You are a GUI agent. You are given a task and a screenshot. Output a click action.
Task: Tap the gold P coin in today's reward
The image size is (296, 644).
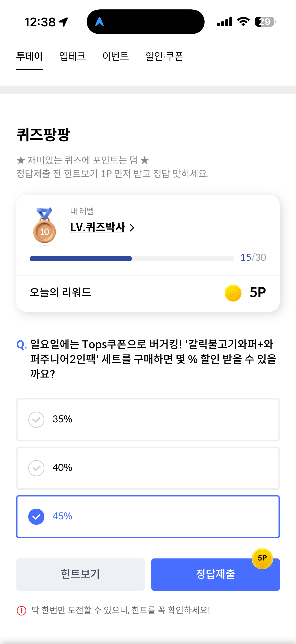tap(233, 293)
